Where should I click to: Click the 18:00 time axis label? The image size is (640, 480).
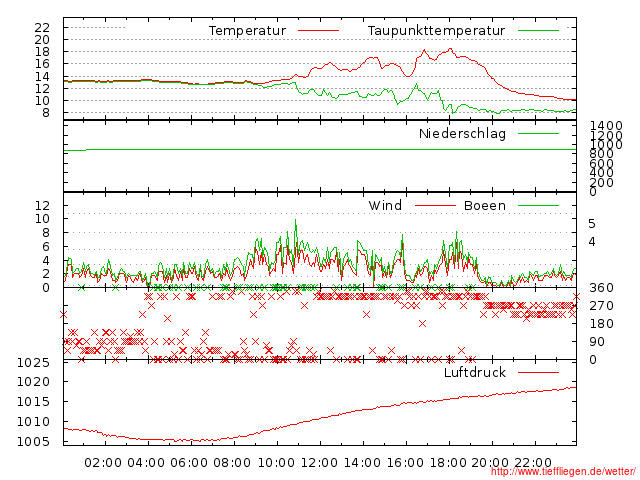(x=448, y=463)
